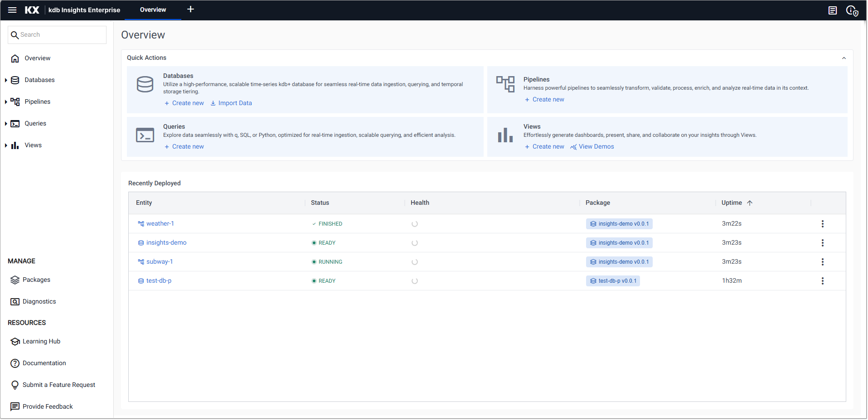Open Queries from the sidebar icon
868x420 pixels.
[15, 123]
